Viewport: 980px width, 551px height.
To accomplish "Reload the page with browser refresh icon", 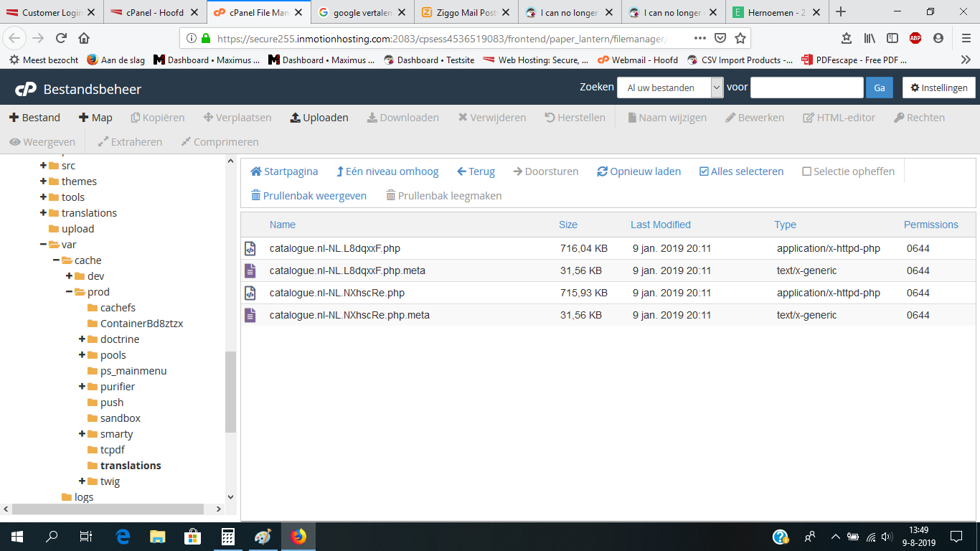I will tap(61, 38).
